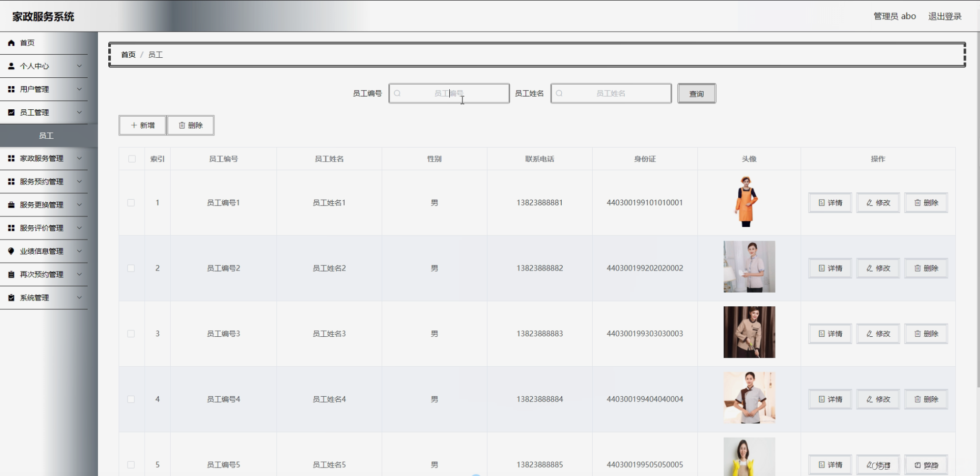The height and width of the screenshot is (476, 980).
Task: Click the phone number 13823888881
Action: [540, 203]
